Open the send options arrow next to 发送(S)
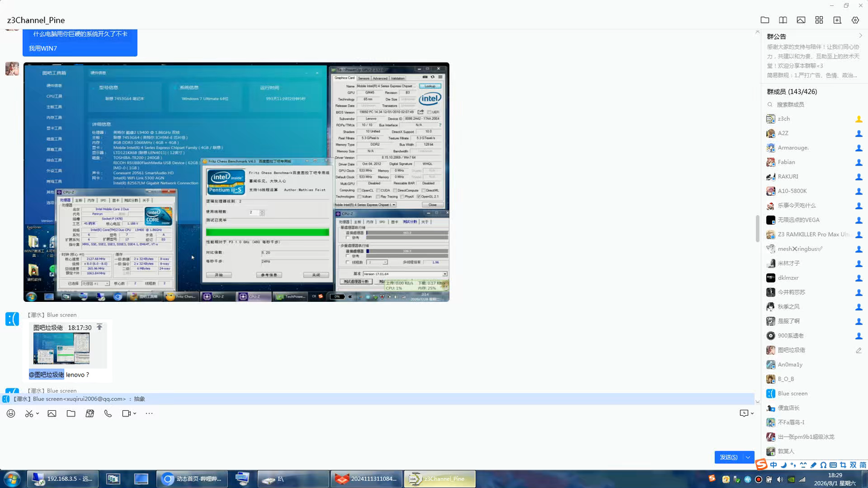 (748, 457)
